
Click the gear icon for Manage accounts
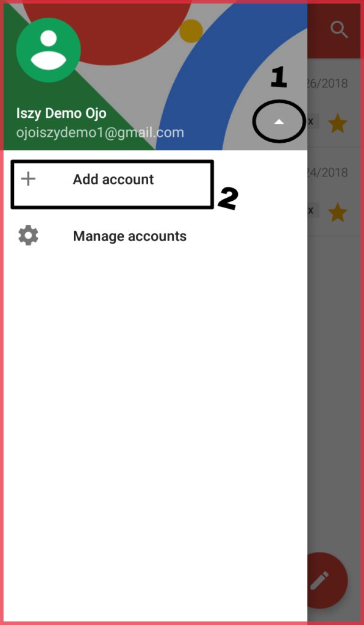point(28,236)
